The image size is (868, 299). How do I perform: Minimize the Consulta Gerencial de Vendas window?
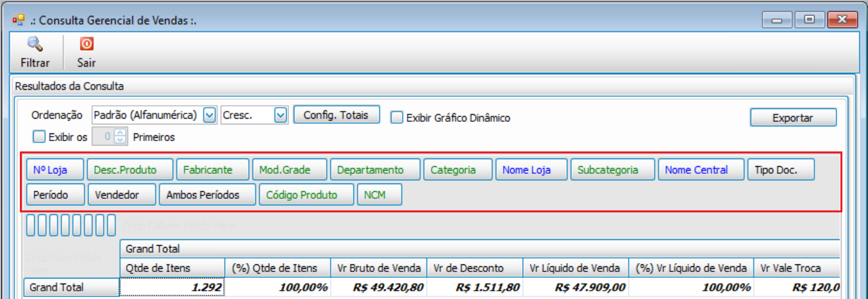[x=777, y=20]
